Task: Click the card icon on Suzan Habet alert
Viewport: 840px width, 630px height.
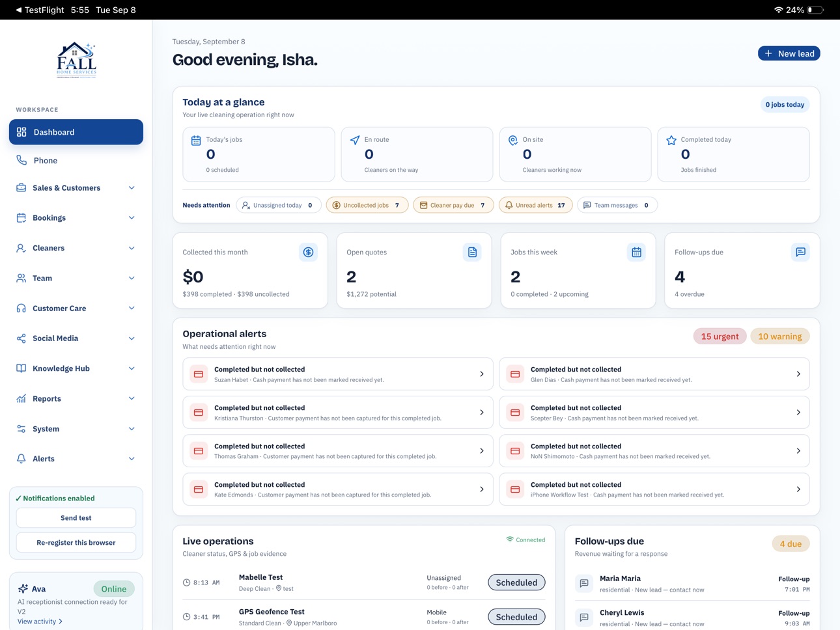Action: 199,374
